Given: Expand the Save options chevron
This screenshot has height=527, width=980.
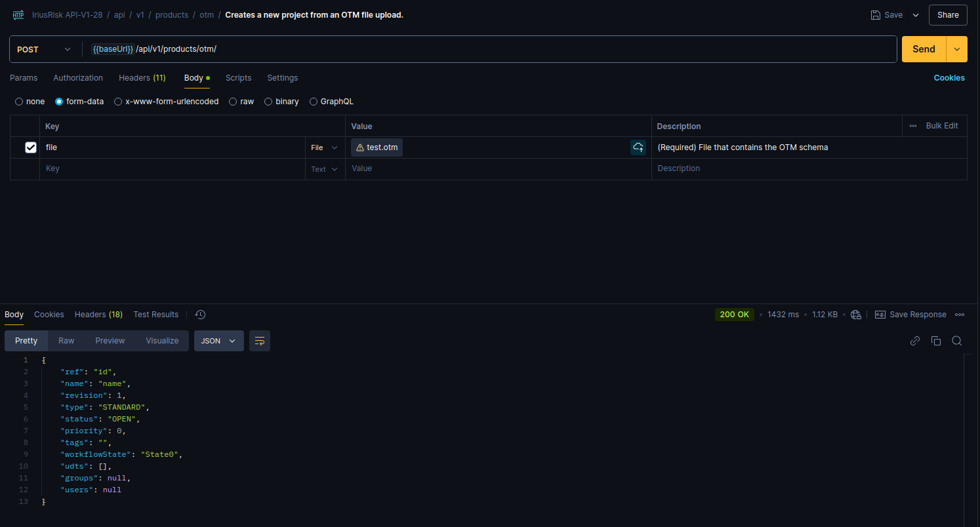Looking at the screenshot, I should (916, 14).
